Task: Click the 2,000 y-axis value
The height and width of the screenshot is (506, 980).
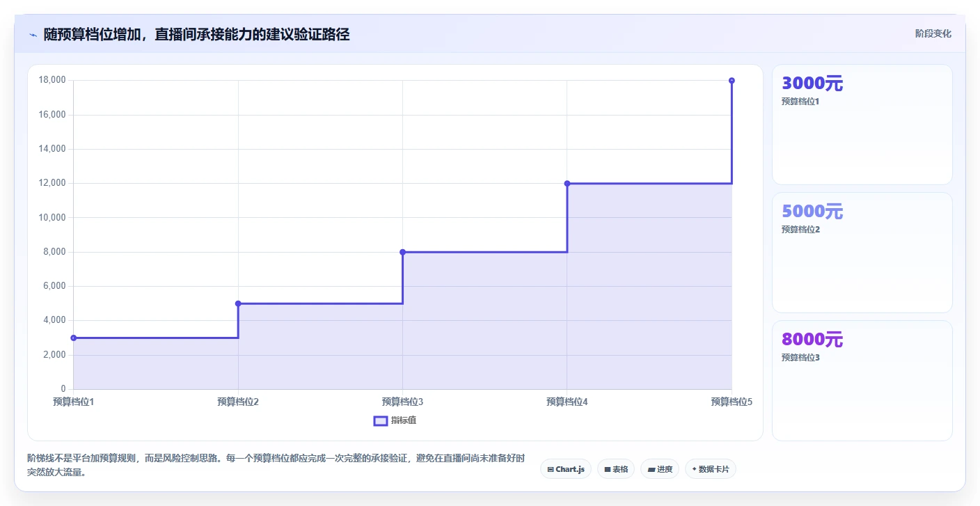Action: (54, 354)
